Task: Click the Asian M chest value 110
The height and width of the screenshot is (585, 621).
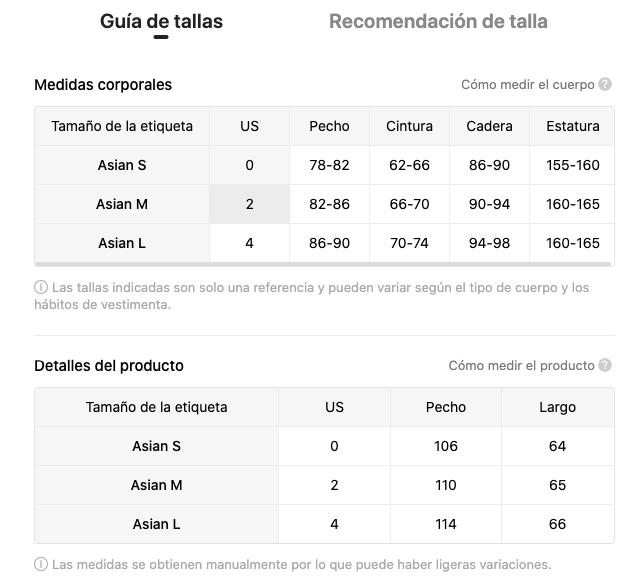Action: (446, 485)
